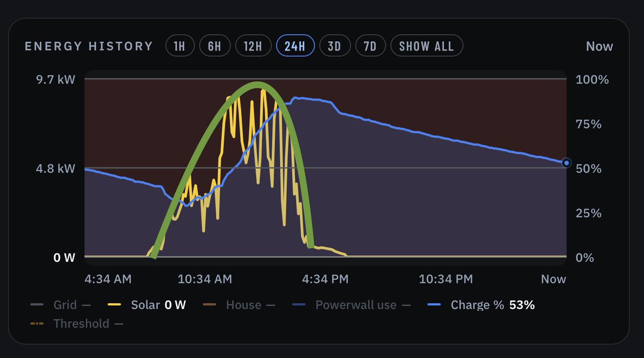The width and height of the screenshot is (644, 358).
Task: Toggle the Grid series in legend
Action: click(60, 305)
